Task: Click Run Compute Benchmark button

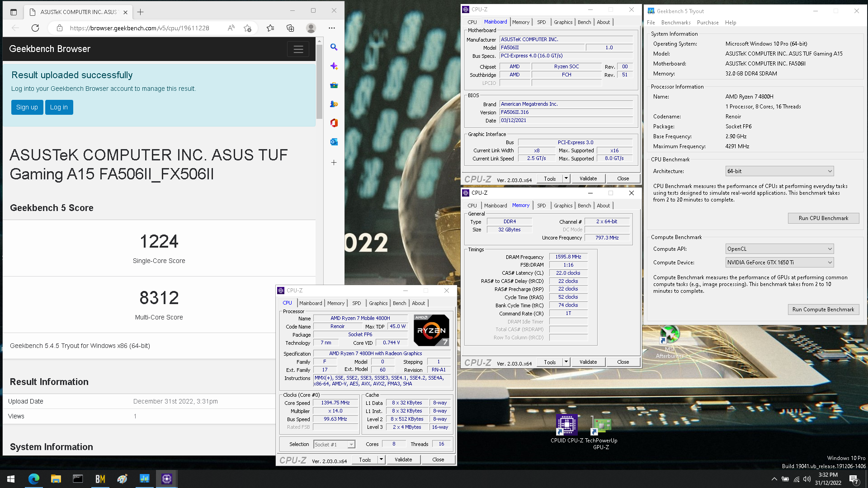Action: [823, 310]
